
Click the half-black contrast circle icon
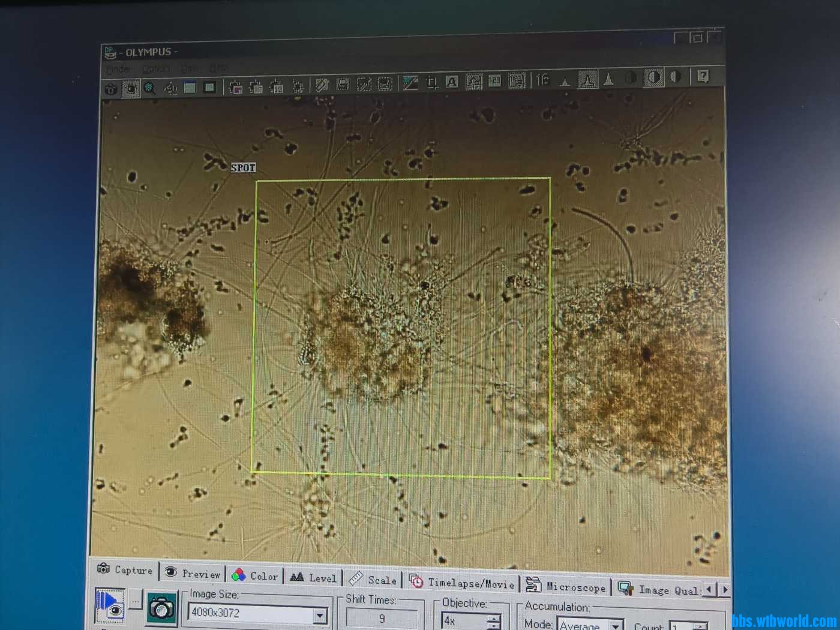[676, 77]
